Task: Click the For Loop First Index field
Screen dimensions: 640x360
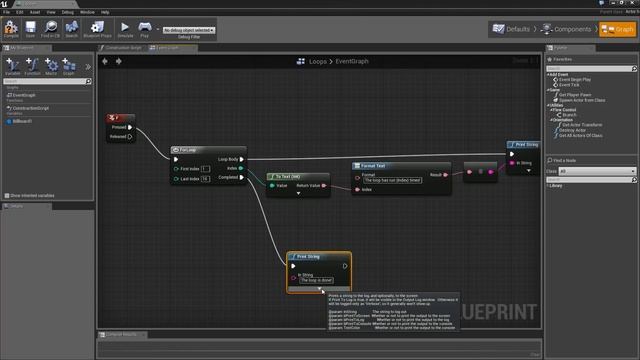Action: pyautogui.click(x=205, y=169)
